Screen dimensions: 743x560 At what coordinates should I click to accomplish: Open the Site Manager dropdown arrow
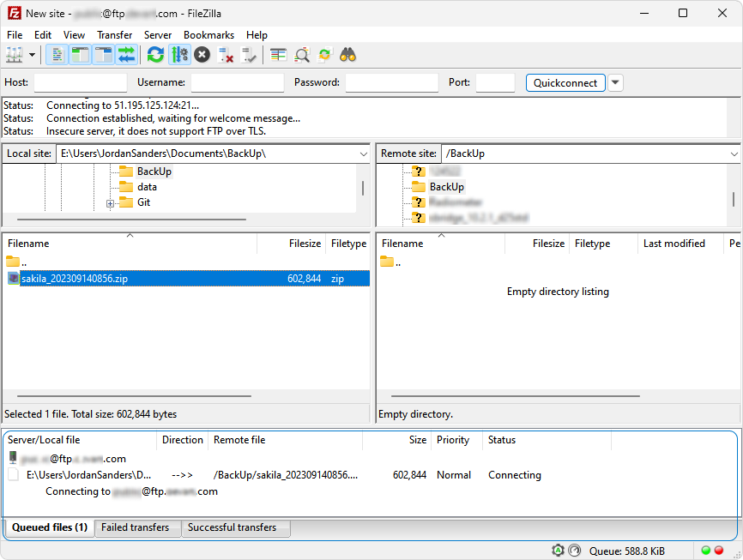click(33, 56)
